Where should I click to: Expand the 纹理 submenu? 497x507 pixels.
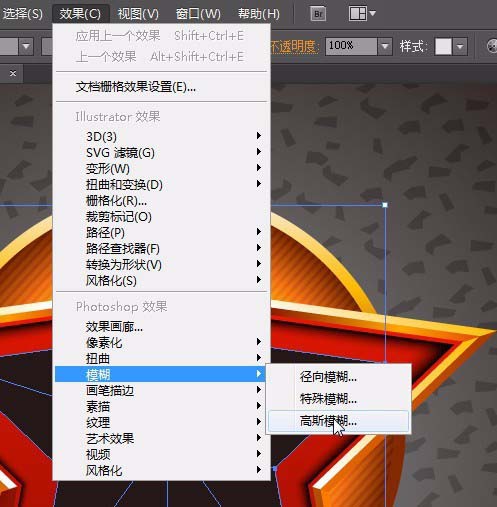pyautogui.click(x=161, y=422)
